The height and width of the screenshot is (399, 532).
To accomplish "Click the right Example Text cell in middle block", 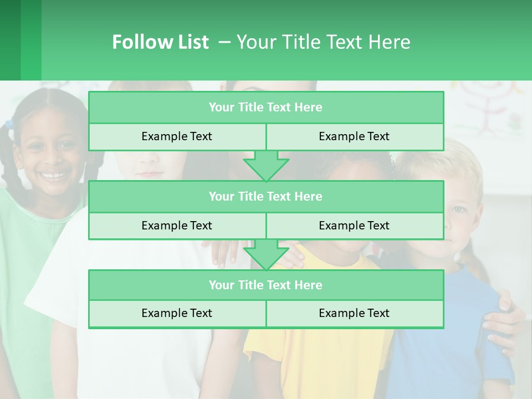I will click(354, 226).
